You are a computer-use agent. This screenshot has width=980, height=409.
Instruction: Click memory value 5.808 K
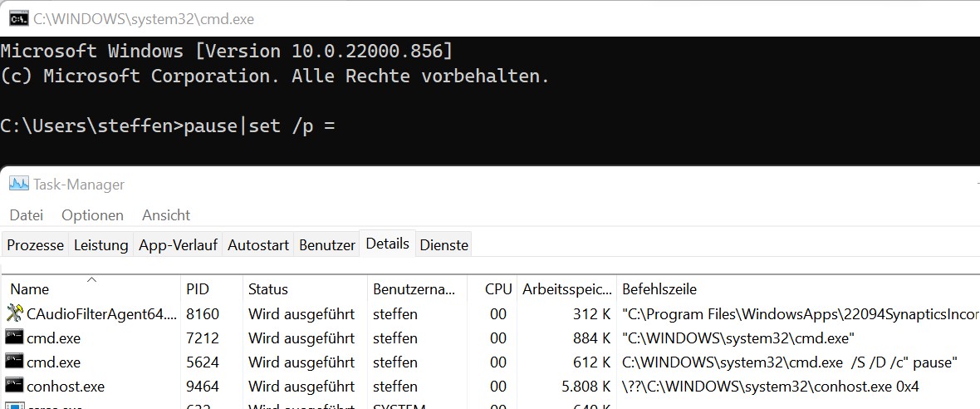[x=586, y=386]
